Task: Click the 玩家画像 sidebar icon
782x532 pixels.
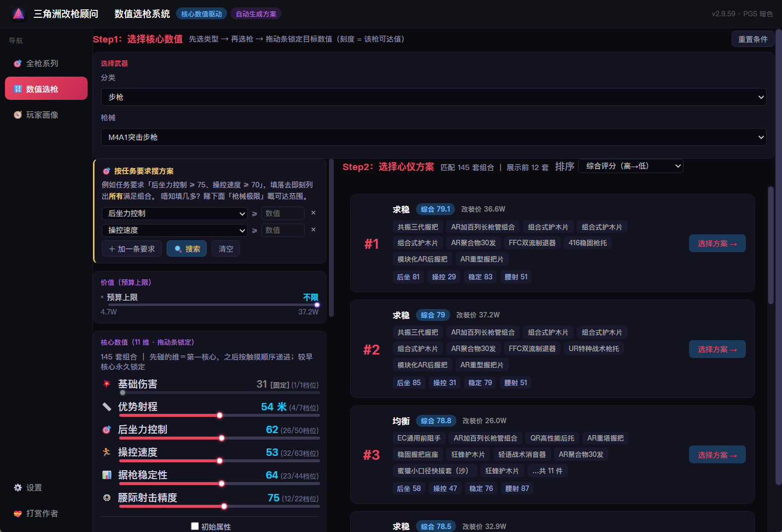Action: coord(18,115)
